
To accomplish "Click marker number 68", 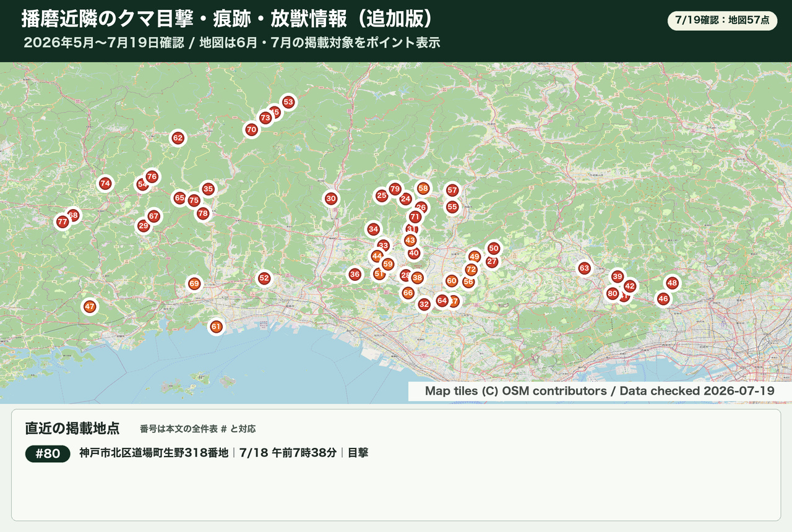I will pyautogui.click(x=73, y=216).
